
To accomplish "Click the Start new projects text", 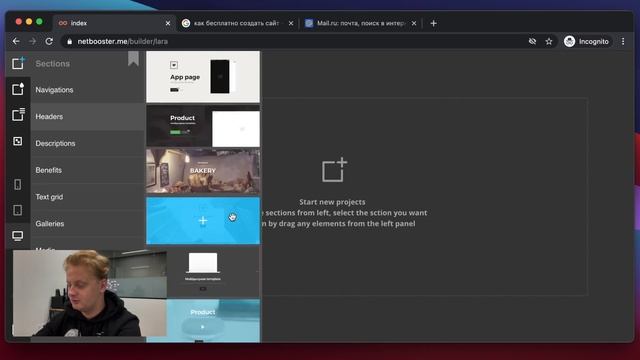I will pos(332,202).
